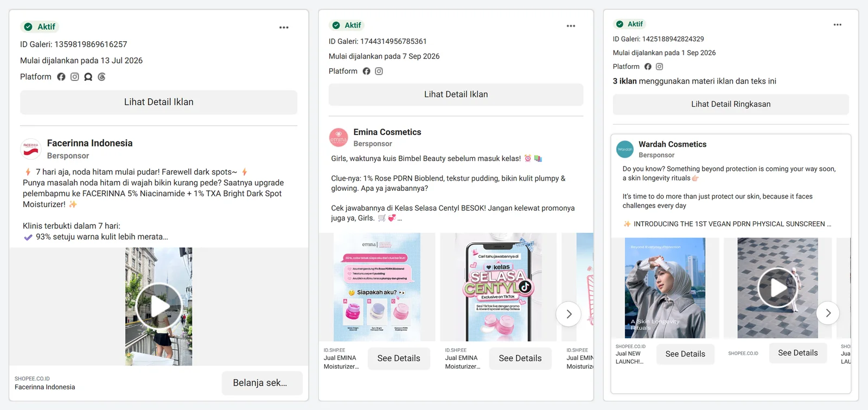
Task: Click the text Mulai dijalankan pada 7 Sep 2026
Action: pos(384,56)
